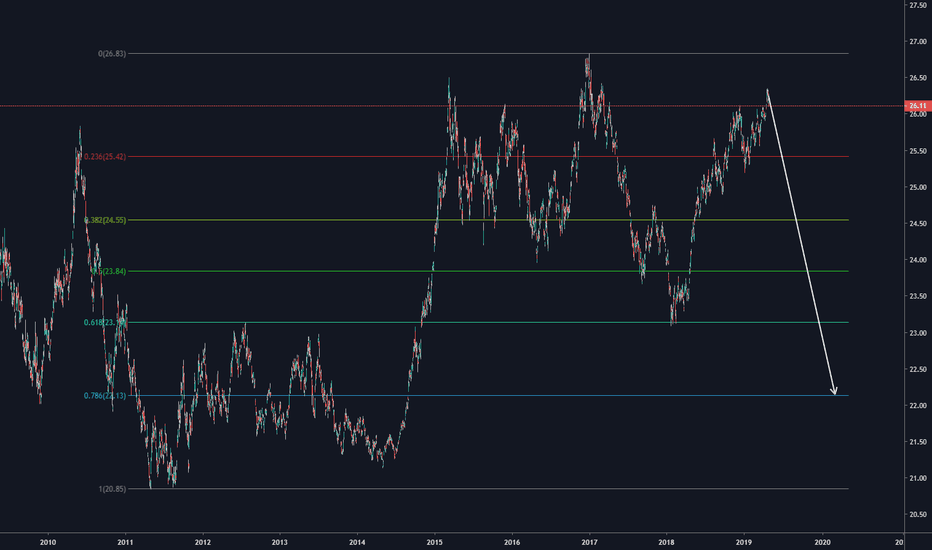The width and height of the screenshot is (932, 550).
Task: Click the 2018 time axis label
Action: 666,542
